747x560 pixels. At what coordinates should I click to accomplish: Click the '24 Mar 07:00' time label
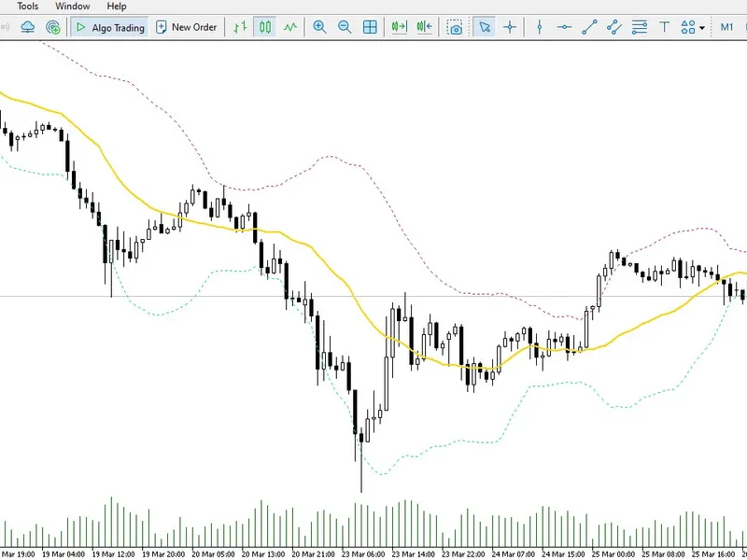(x=513, y=554)
